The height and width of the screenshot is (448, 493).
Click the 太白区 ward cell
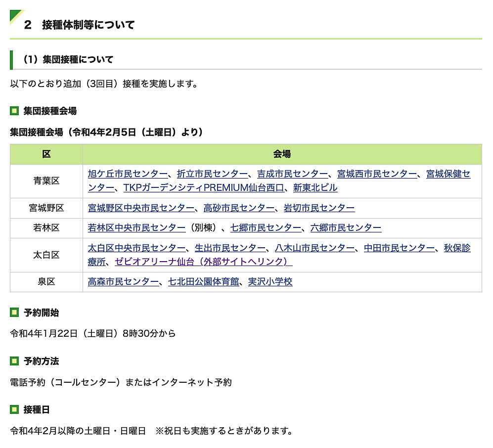click(46, 255)
